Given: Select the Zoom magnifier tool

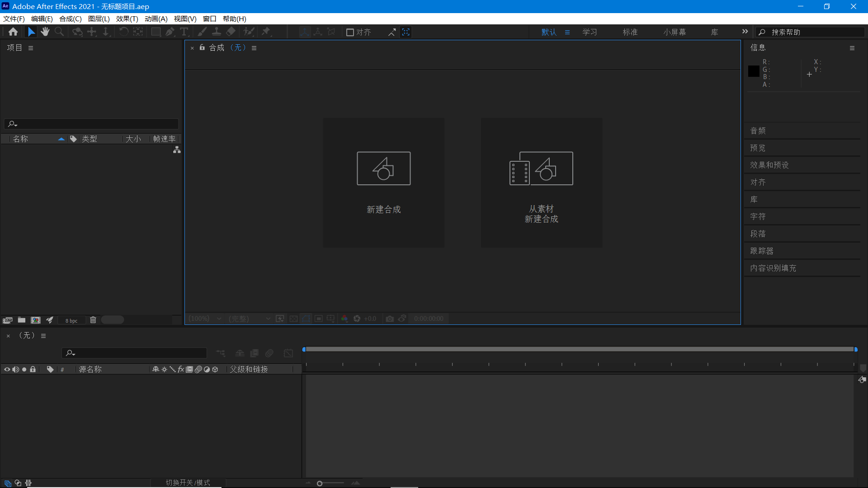Looking at the screenshot, I should coord(59,32).
